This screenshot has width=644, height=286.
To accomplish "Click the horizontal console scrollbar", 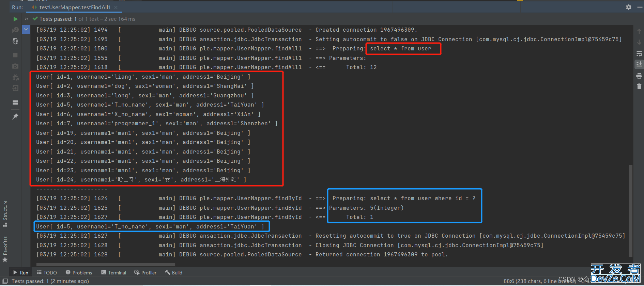I will click(x=106, y=264).
